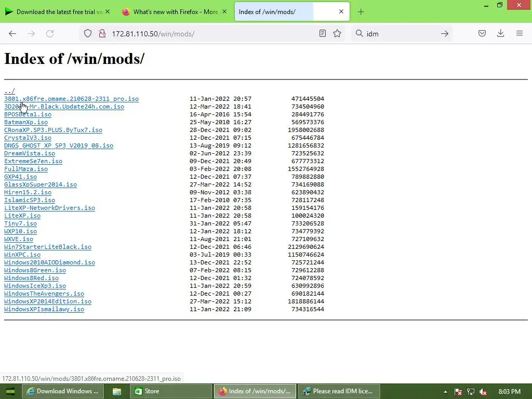Screen dimensions: 532x399
Task: Open Windows8Green.iso link
Action: coord(35,270)
